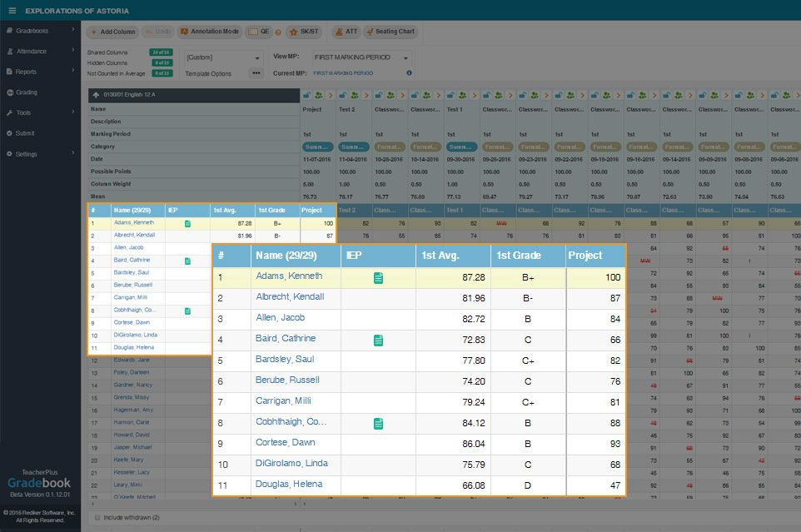Click the group icon on the Project column
Viewport: 801px width, 532px height.
coord(319,96)
